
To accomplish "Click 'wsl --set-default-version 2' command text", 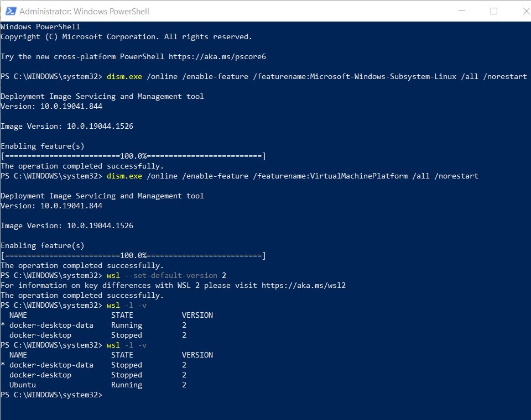I will coord(166,276).
